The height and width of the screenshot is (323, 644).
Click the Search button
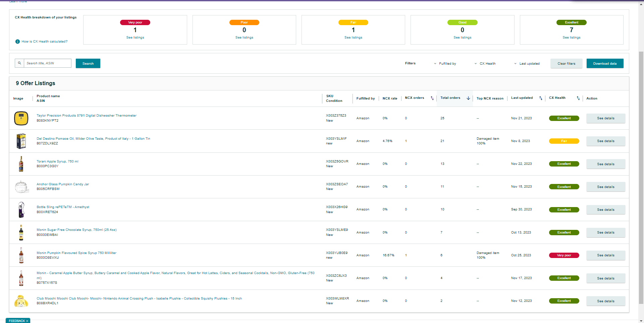(x=88, y=63)
